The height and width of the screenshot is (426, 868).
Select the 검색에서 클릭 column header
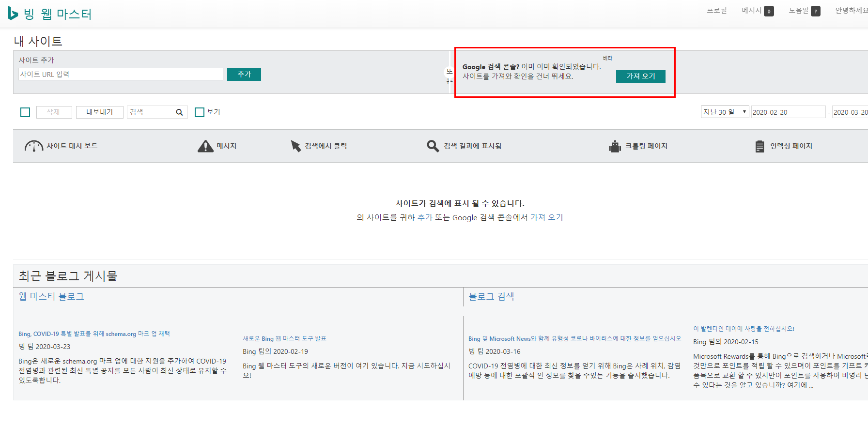click(x=325, y=146)
